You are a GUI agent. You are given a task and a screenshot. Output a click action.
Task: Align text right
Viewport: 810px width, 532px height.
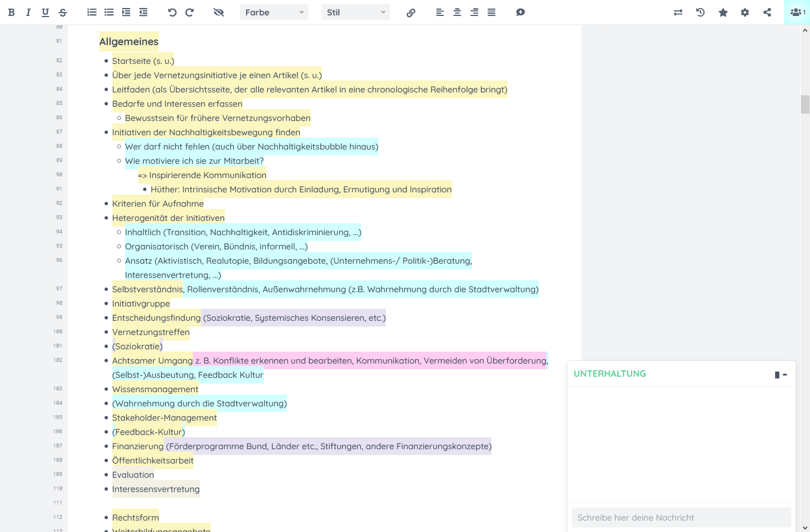point(474,12)
